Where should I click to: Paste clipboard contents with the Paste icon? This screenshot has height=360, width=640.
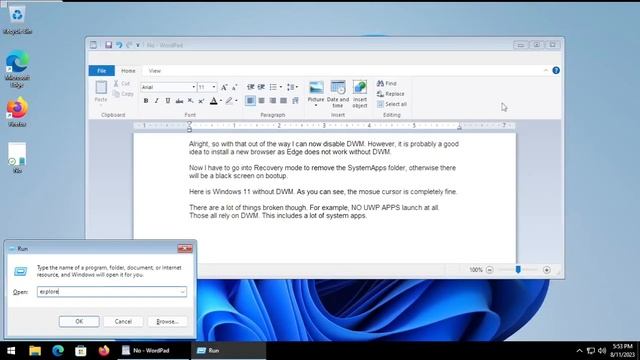point(101,87)
